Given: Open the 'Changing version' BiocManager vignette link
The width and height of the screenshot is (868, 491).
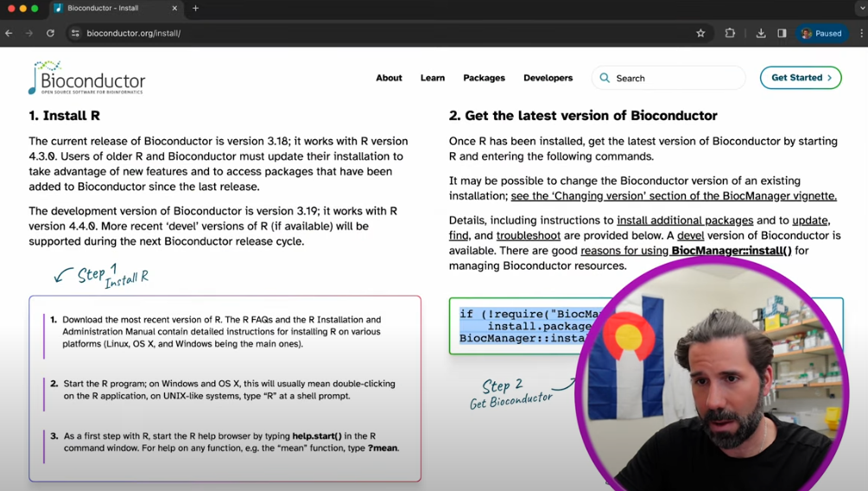Looking at the screenshot, I should coord(674,195).
